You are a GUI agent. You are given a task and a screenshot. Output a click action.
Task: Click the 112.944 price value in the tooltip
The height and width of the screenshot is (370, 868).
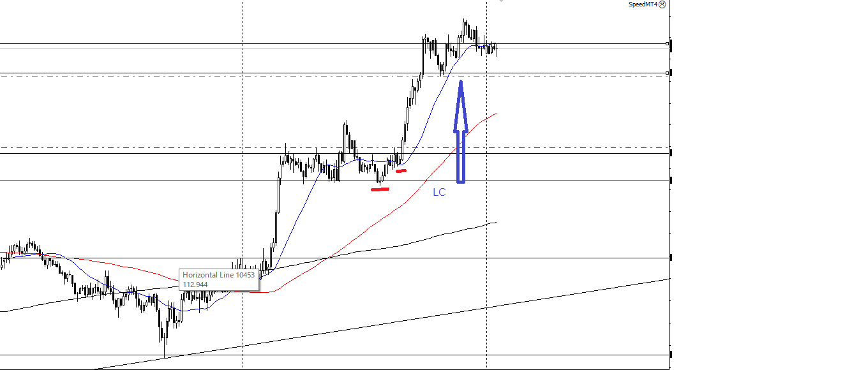click(x=195, y=284)
